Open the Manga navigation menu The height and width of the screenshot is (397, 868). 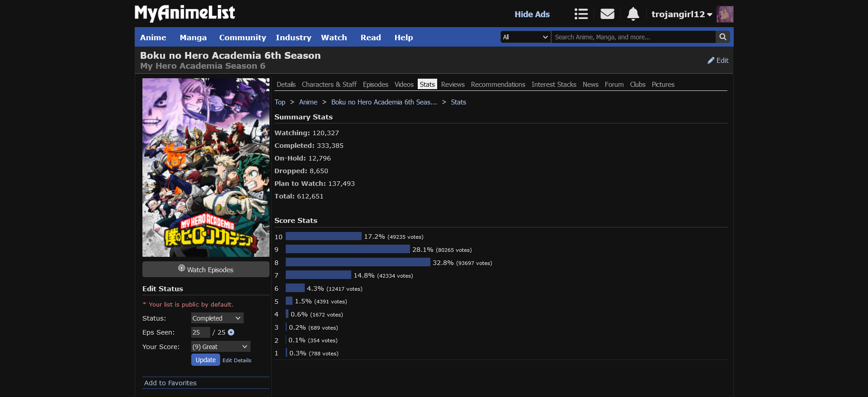(x=193, y=38)
